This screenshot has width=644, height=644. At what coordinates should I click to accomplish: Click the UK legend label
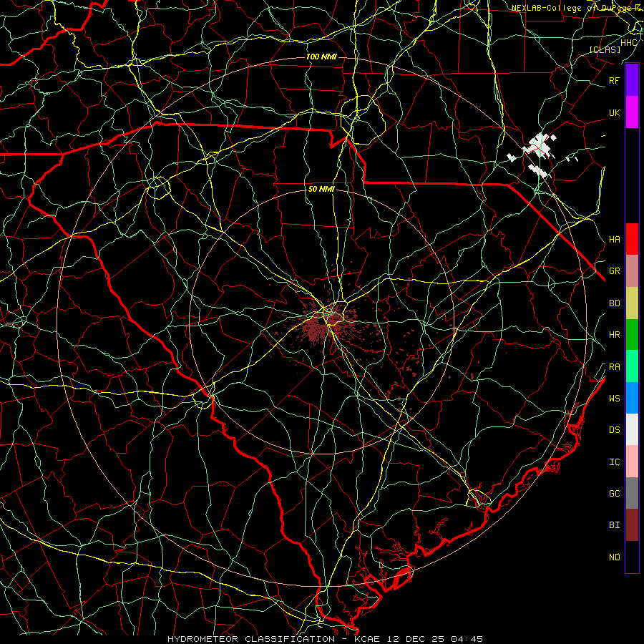pos(614,113)
